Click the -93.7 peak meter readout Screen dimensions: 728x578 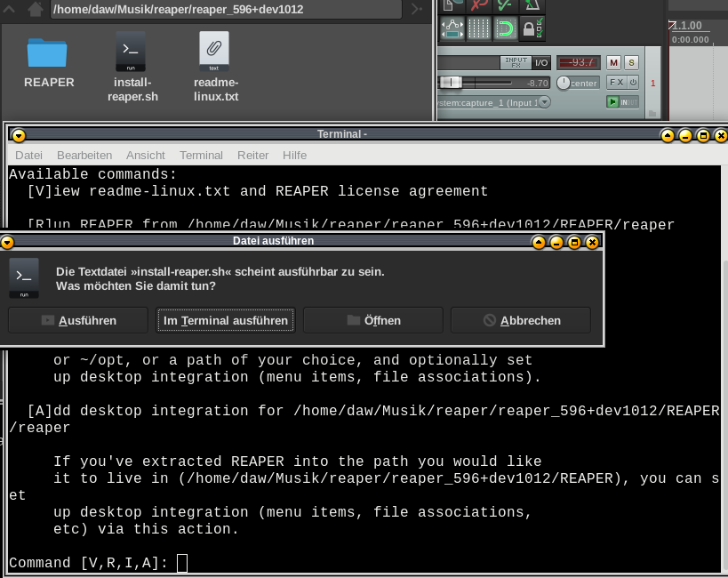[x=579, y=62]
